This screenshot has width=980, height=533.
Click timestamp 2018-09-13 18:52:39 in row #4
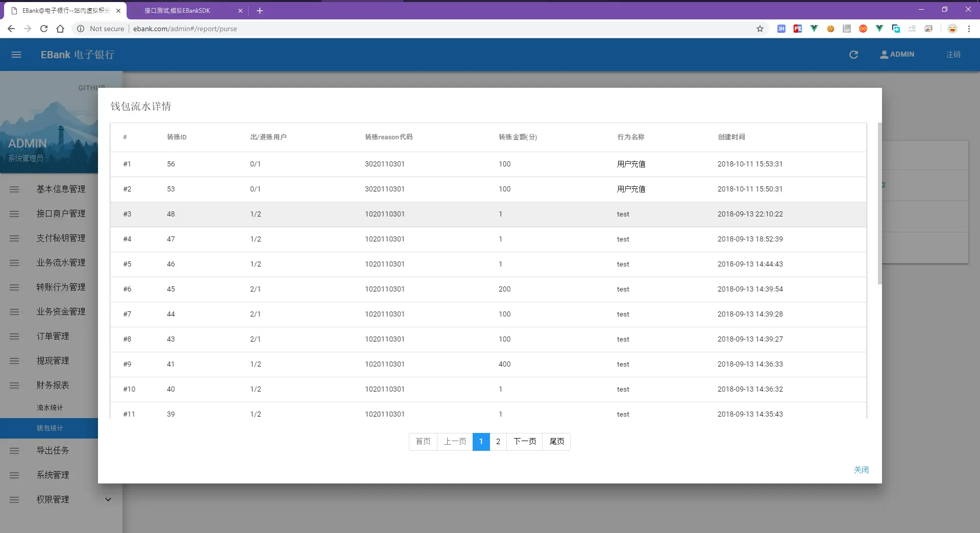point(750,239)
